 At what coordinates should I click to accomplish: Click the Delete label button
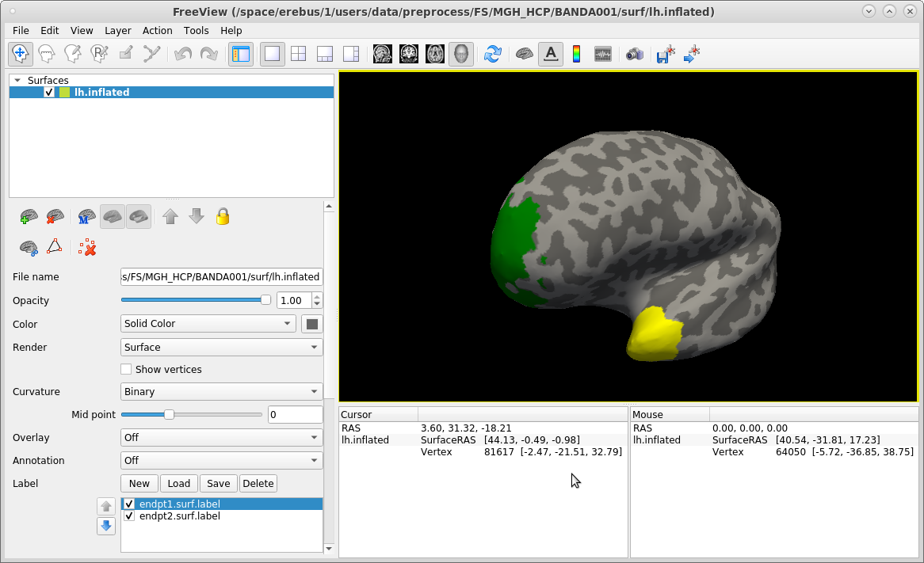pyautogui.click(x=258, y=484)
